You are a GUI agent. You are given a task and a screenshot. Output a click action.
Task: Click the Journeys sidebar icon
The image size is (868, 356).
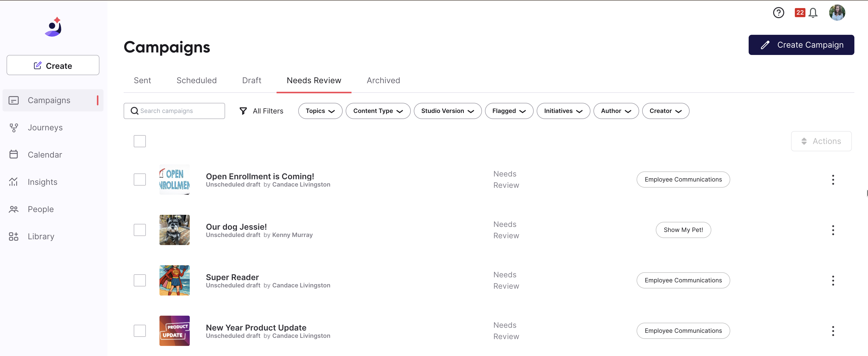point(13,128)
